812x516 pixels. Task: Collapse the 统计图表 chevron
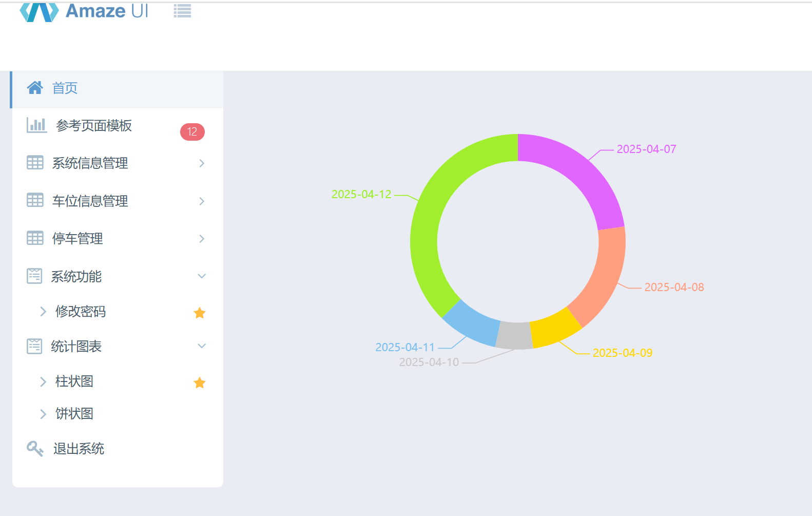point(202,346)
